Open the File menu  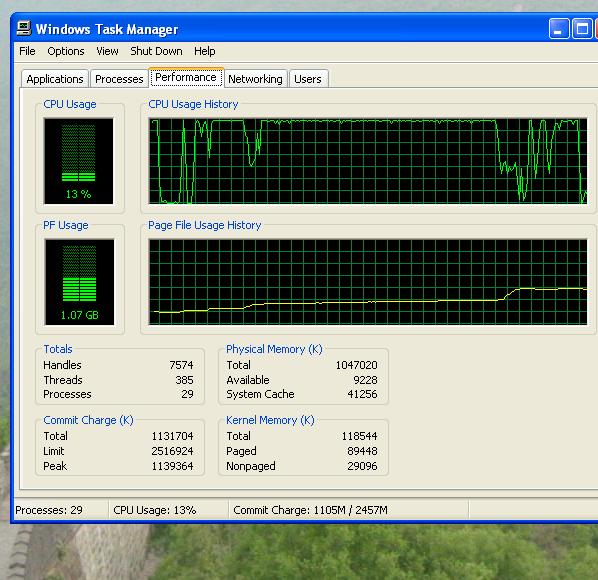coord(27,51)
